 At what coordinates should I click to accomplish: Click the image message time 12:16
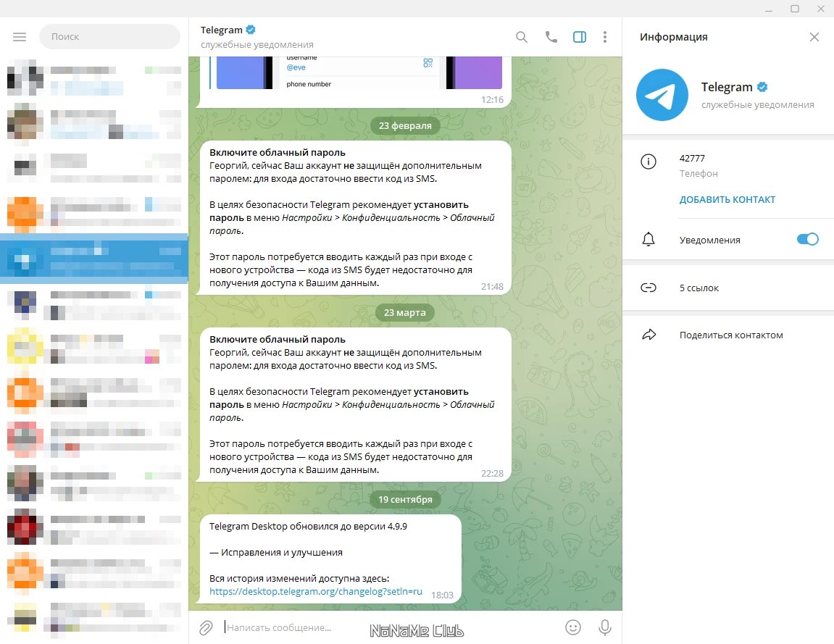(x=492, y=99)
